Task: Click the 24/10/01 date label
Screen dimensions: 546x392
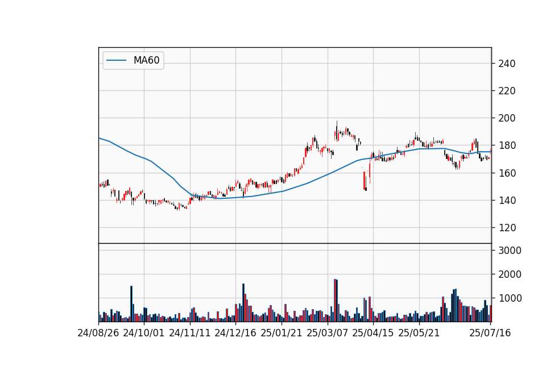Action: [x=143, y=333]
